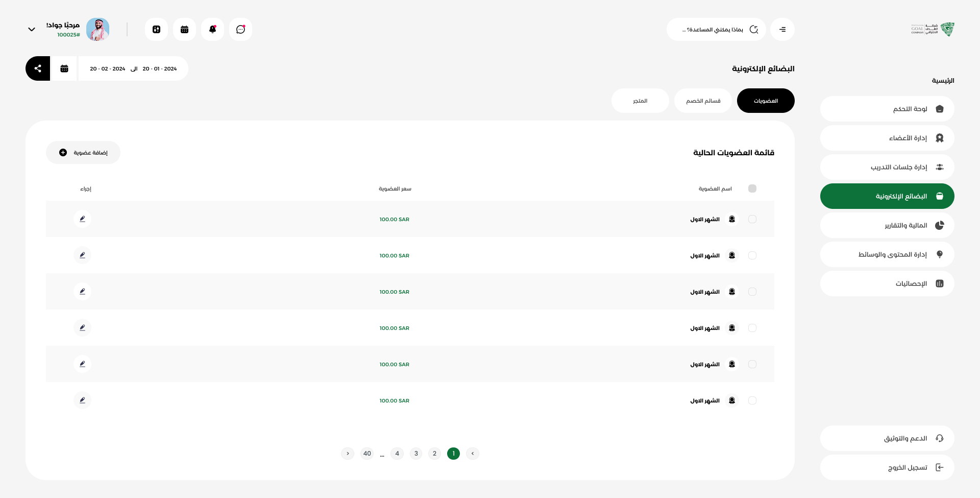Open the date range calendar icon

(64, 68)
